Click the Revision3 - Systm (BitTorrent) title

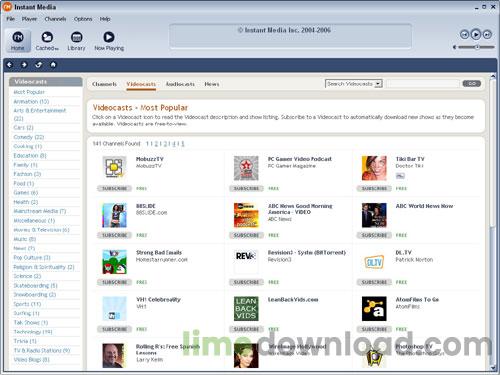(307, 253)
